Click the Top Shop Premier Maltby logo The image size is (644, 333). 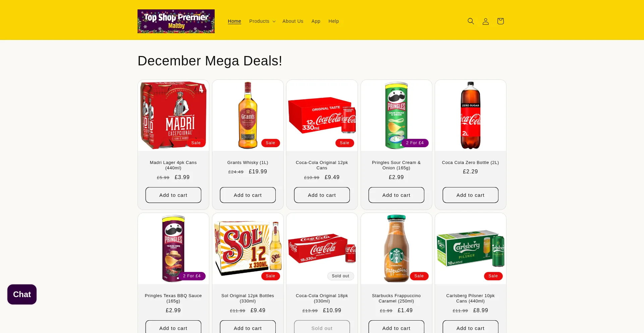176,21
